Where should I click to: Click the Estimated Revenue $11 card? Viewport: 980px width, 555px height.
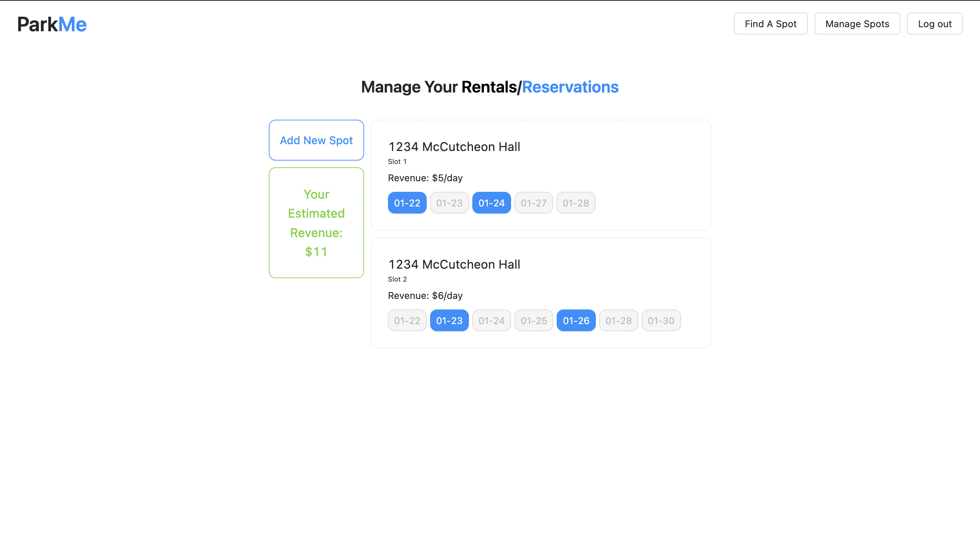316,223
